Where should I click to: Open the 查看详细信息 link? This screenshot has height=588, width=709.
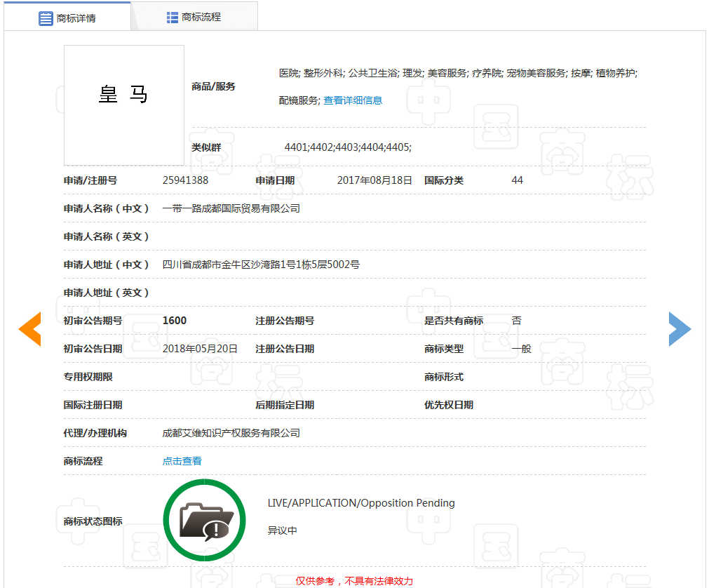353,100
